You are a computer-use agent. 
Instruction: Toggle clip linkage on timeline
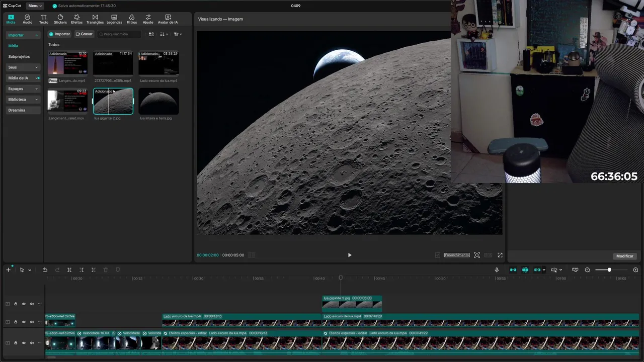(537, 270)
